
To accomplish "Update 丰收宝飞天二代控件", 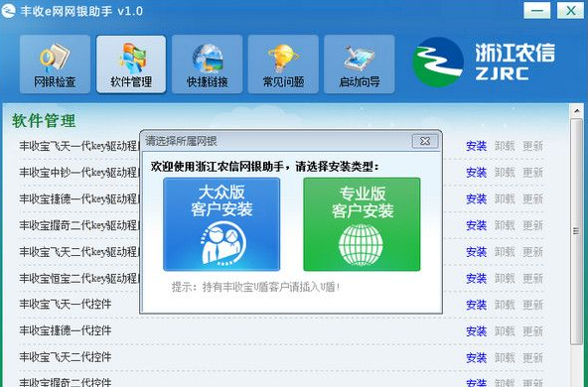I will [532, 358].
